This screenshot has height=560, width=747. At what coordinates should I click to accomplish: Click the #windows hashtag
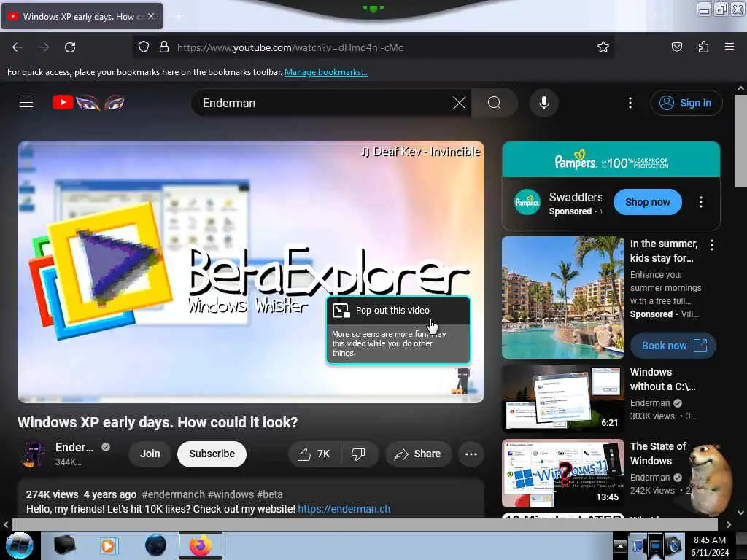click(x=231, y=494)
